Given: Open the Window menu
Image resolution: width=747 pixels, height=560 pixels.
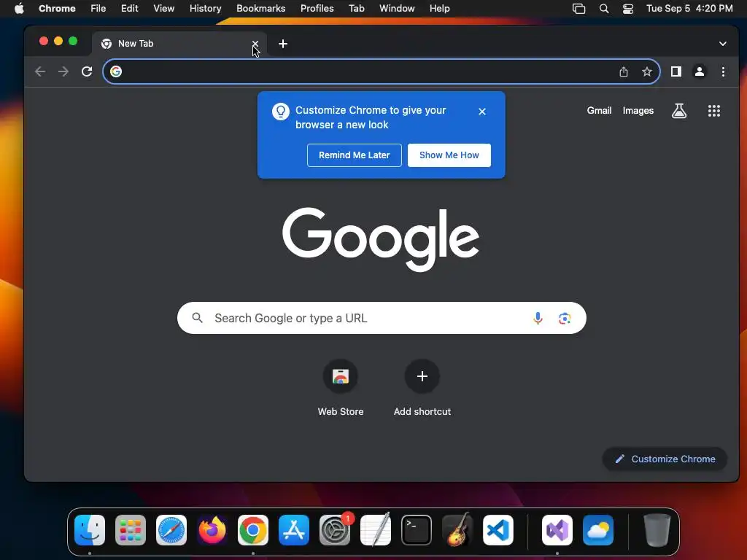Looking at the screenshot, I should click(397, 9).
